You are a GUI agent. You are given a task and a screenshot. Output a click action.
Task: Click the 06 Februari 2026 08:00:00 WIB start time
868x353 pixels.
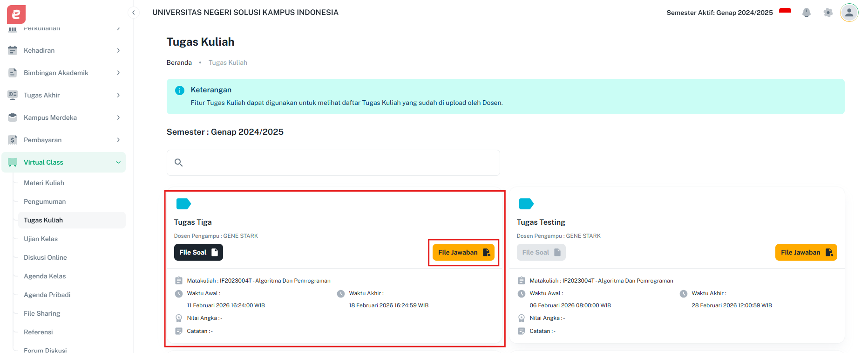(570, 305)
